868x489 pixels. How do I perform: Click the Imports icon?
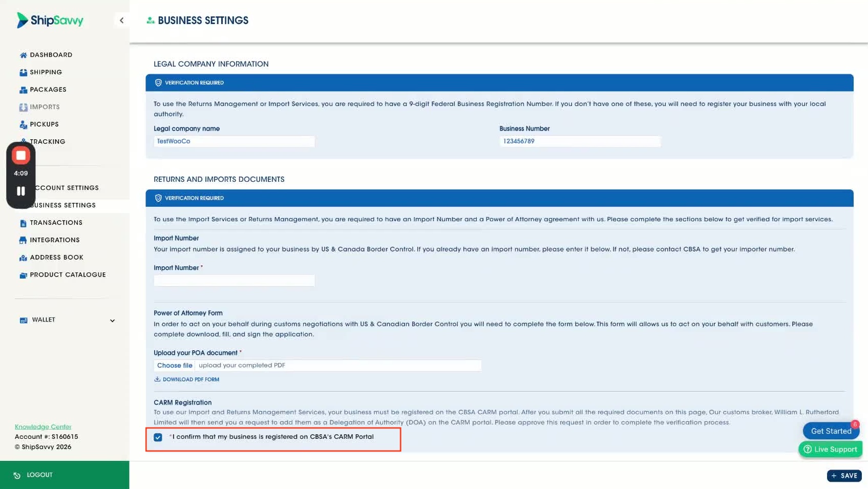23,107
